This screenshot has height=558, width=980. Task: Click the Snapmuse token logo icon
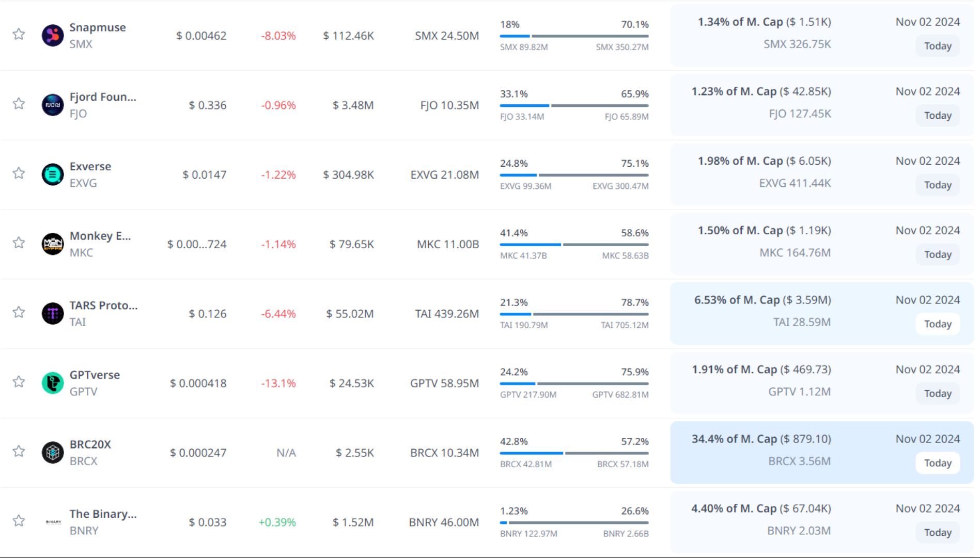pos(53,36)
